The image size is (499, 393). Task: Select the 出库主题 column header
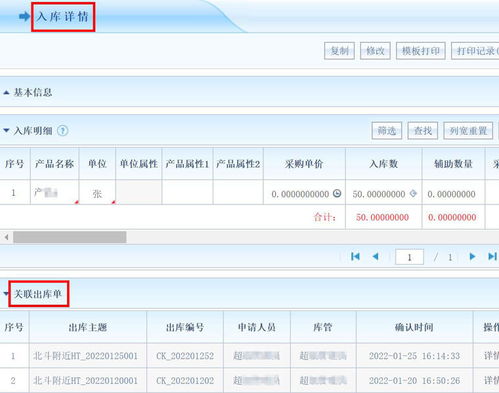pos(88,327)
